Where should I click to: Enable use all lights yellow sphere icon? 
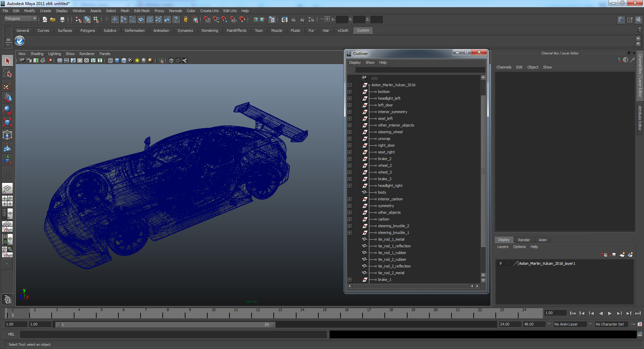tap(137, 60)
